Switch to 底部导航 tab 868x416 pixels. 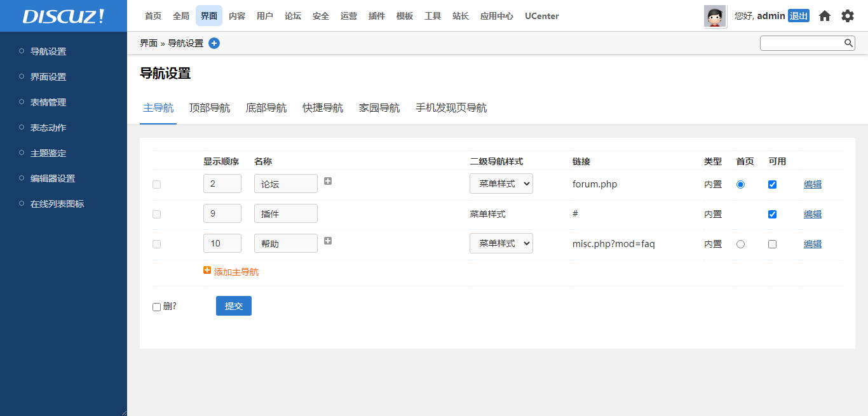point(266,108)
